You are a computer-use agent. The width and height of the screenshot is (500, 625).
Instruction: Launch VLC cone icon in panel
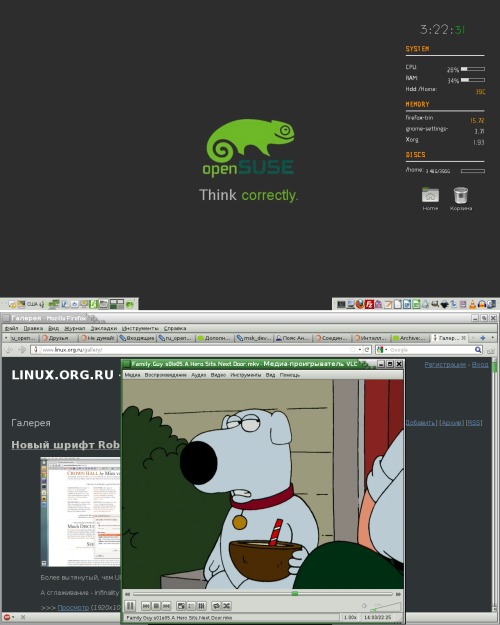tap(472, 305)
